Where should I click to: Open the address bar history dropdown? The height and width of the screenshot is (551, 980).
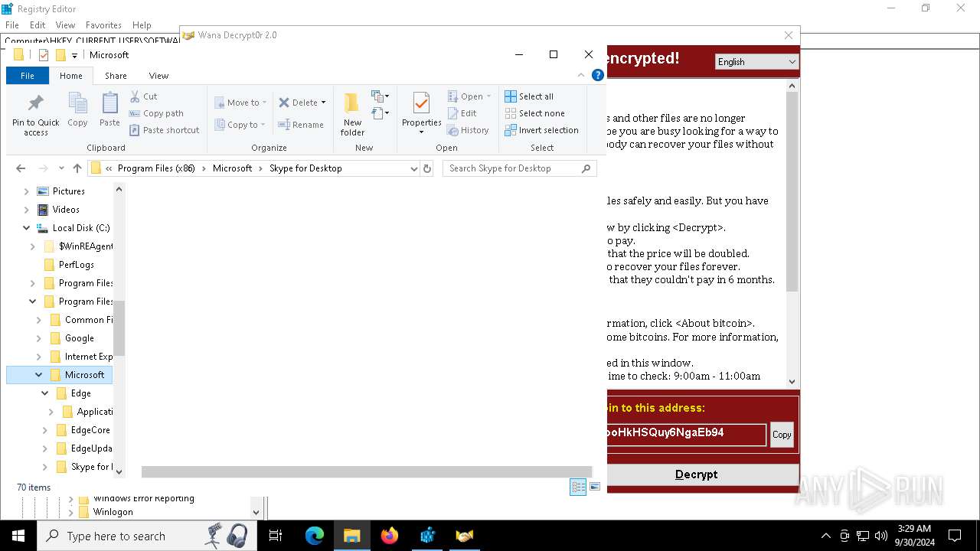(414, 168)
